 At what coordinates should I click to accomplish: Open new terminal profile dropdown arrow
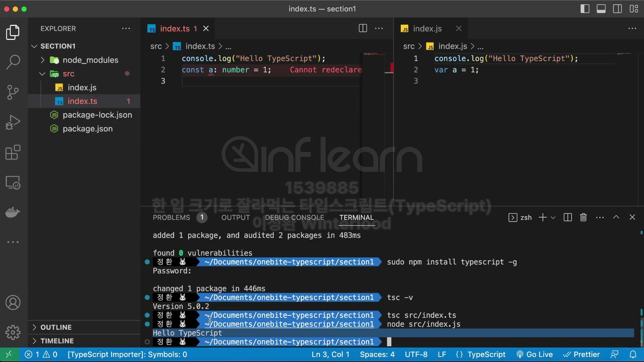pos(553,218)
